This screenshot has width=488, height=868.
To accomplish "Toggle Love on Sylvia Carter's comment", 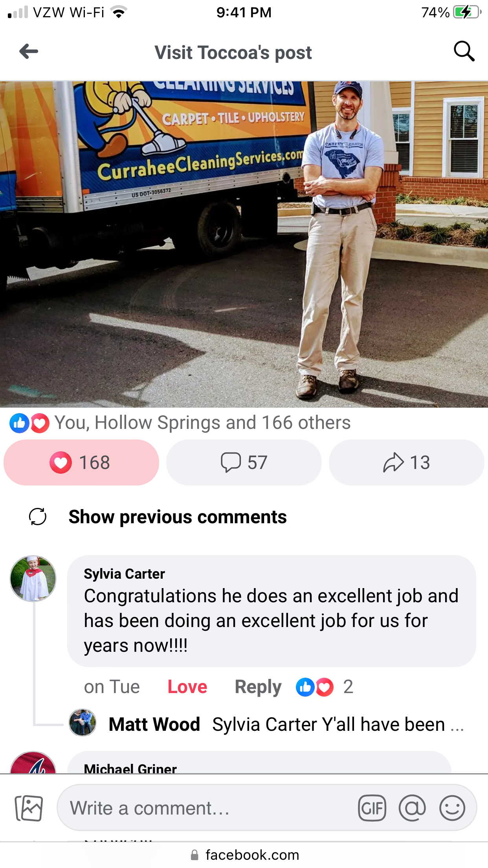I will (187, 687).
